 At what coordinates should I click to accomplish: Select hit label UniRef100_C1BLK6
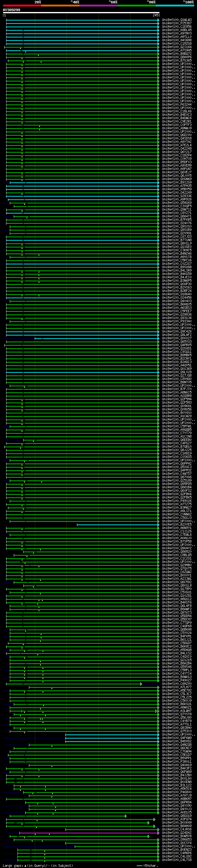pyautogui.click(x=177, y=111)
